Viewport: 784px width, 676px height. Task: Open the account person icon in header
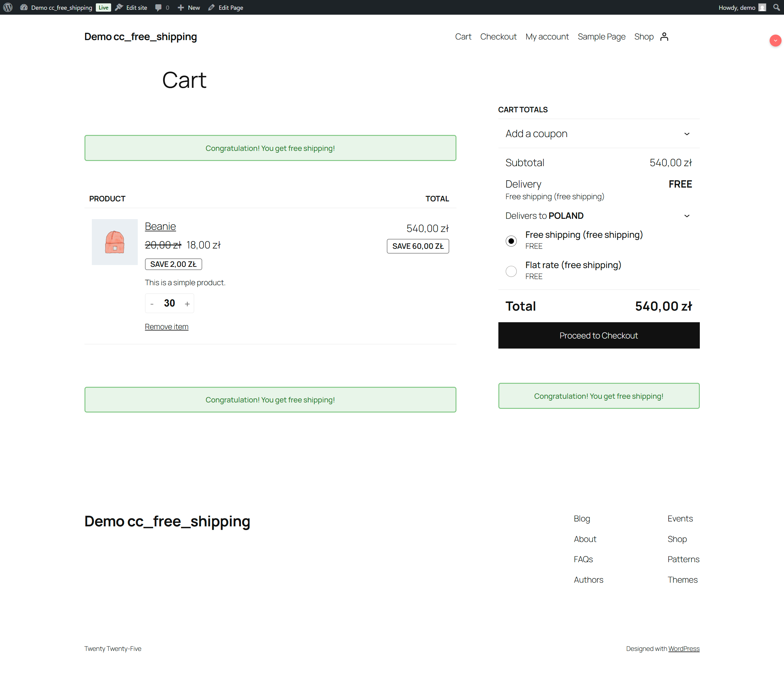(x=664, y=37)
